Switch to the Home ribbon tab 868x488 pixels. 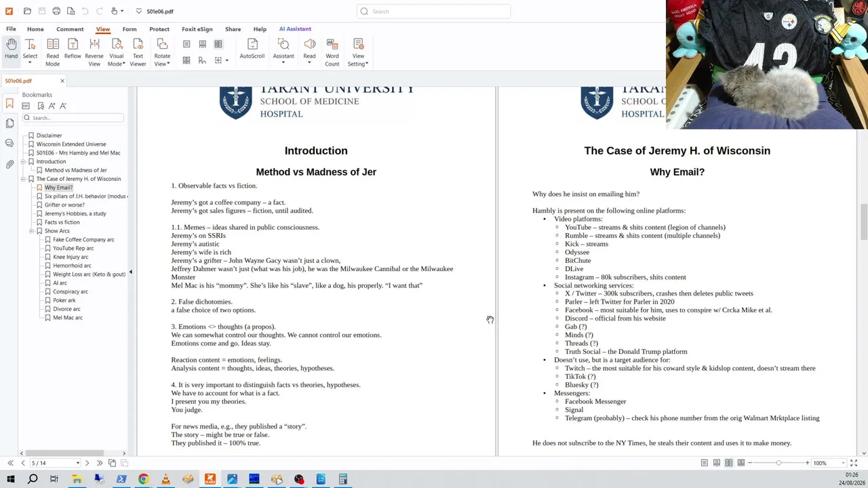click(35, 29)
